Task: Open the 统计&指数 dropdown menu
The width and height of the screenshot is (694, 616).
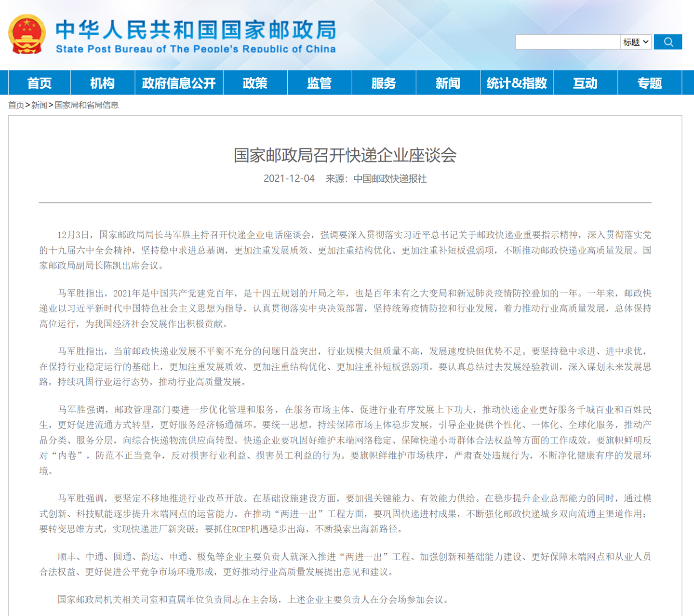Action: (x=517, y=82)
